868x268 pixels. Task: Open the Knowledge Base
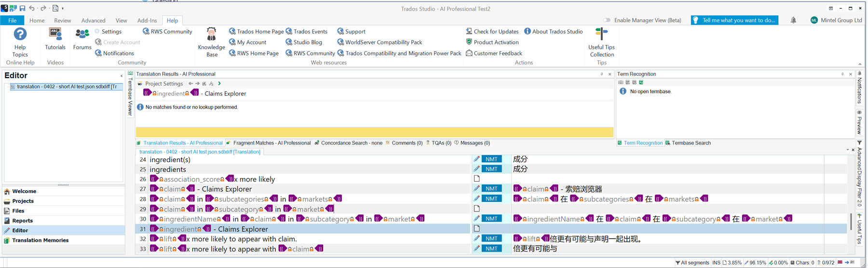[211, 42]
